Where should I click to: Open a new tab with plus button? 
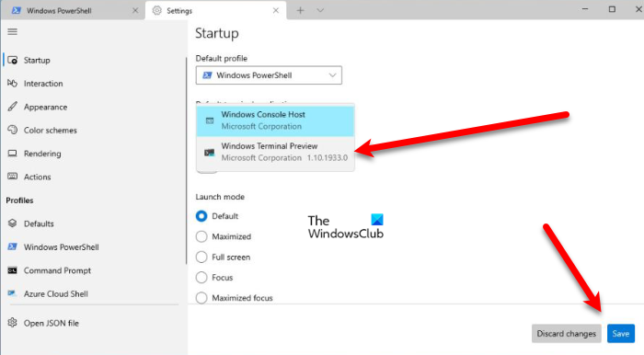pyautogui.click(x=300, y=11)
